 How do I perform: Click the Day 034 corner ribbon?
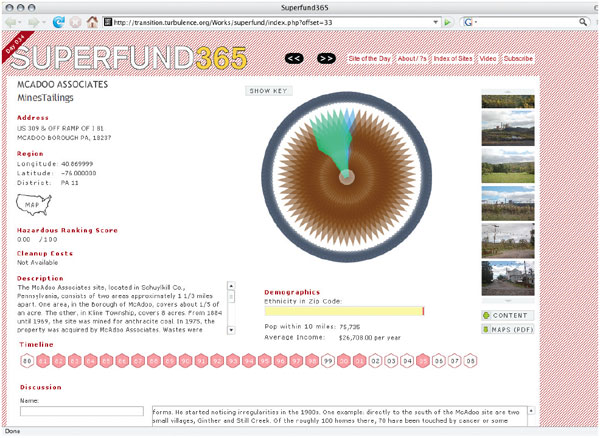(15, 45)
